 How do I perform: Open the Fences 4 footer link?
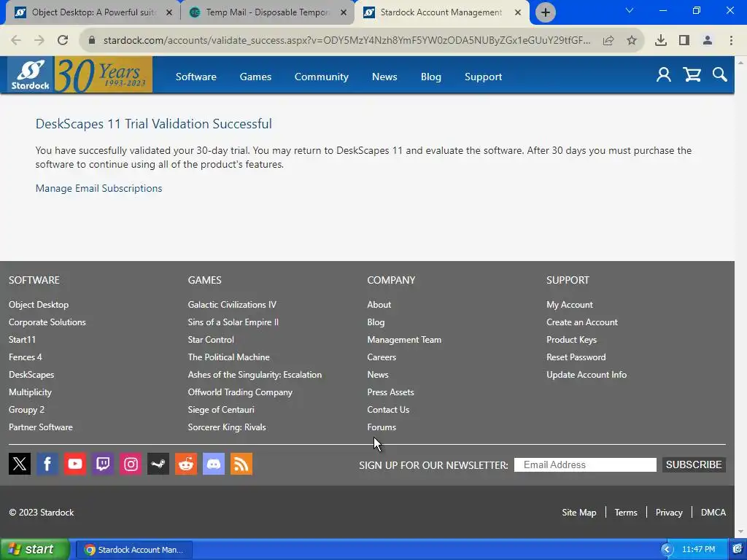[26, 357]
